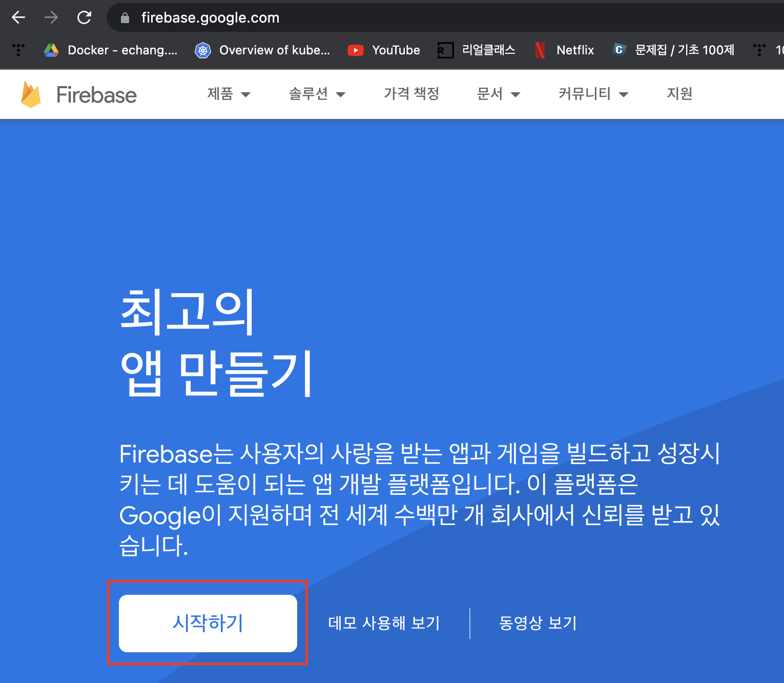Expand the 커뮤니티 dropdown arrow

click(624, 94)
